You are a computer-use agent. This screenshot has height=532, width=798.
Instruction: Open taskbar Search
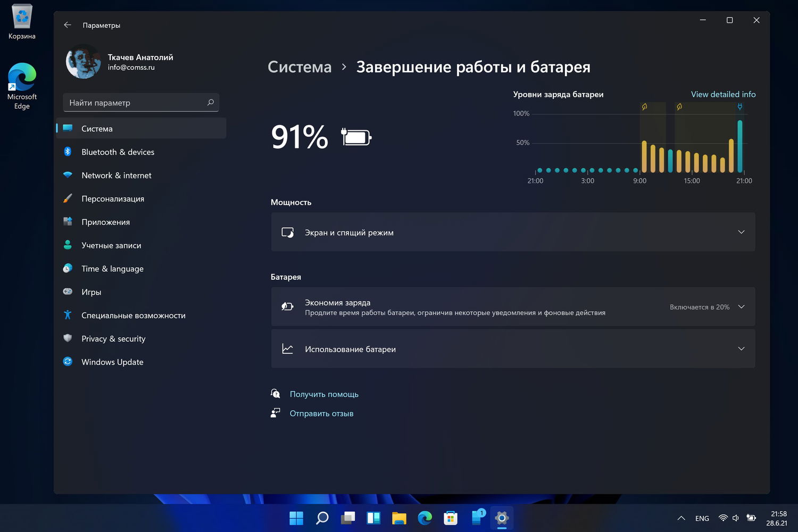322,518
